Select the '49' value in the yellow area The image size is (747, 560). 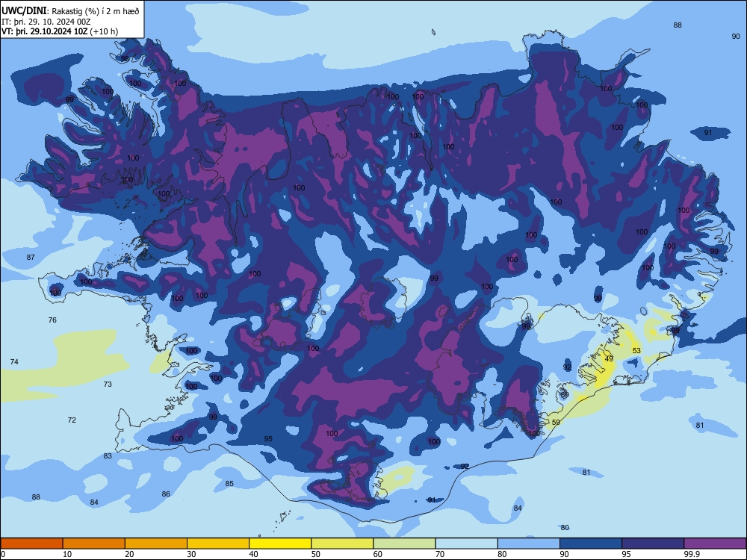[x=609, y=358]
